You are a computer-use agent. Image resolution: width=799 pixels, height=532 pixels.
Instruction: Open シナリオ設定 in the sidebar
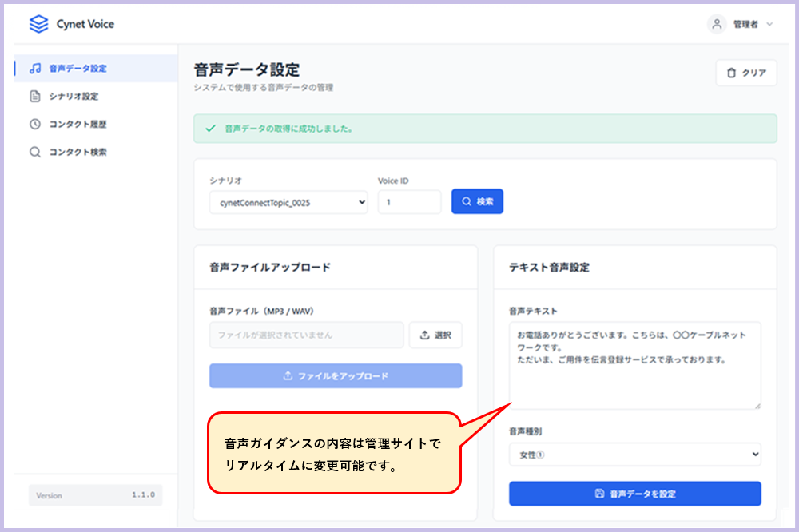click(74, 97)
